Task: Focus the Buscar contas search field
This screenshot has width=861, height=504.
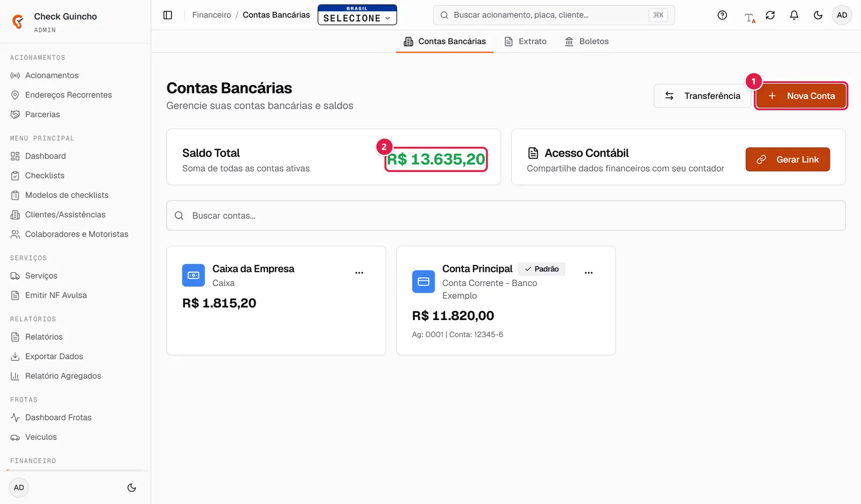Action: (506, 216)
